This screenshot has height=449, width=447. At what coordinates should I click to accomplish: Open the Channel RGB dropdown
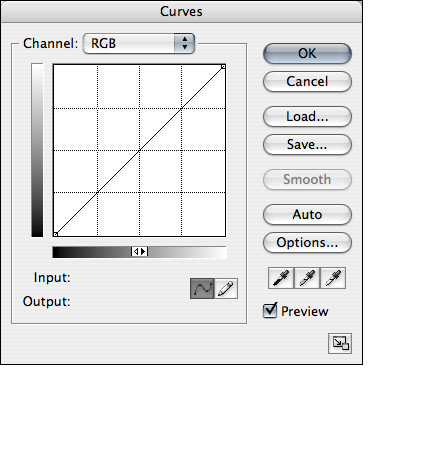coord(139,43)
